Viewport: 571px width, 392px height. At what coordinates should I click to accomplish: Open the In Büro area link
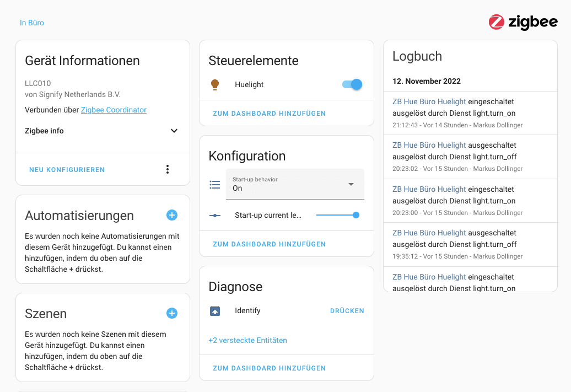coord(32,23)
